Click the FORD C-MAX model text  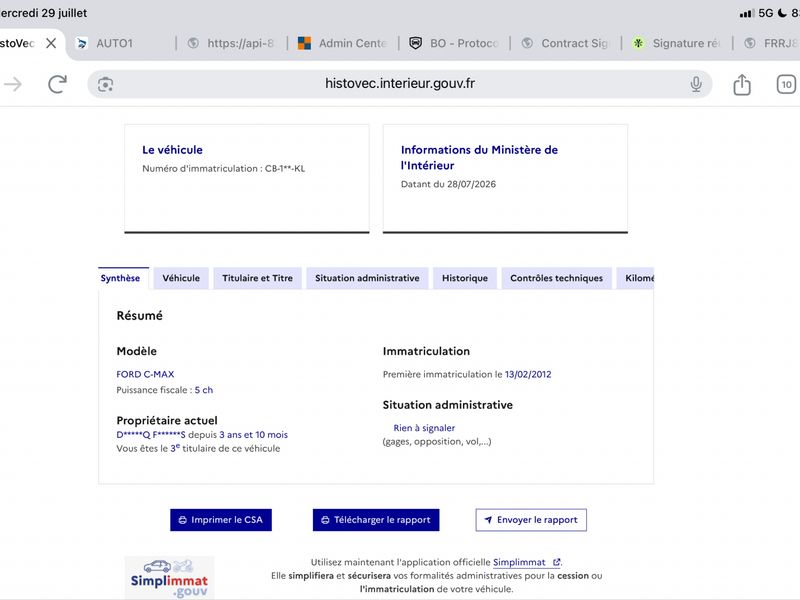point(145,374)
